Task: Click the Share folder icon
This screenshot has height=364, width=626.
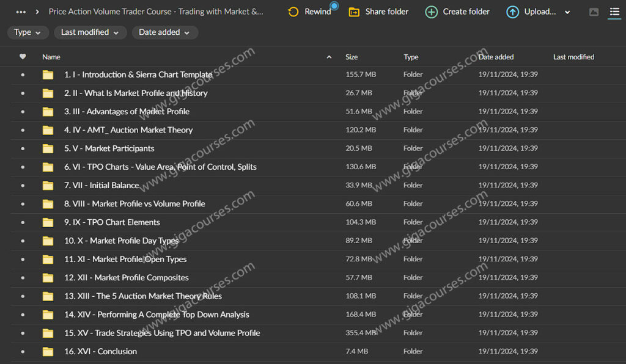Action: [354, 12]
